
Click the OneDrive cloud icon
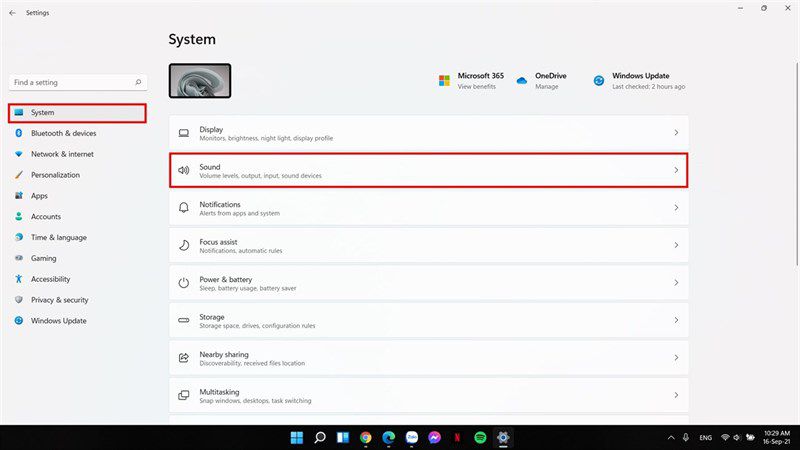pyautogui.click(x=521, y=81)
